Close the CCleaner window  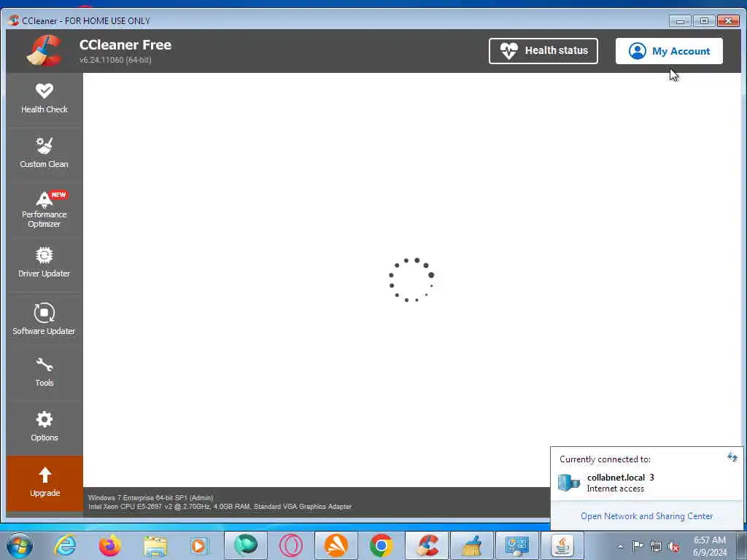click(x=729, y=20)
